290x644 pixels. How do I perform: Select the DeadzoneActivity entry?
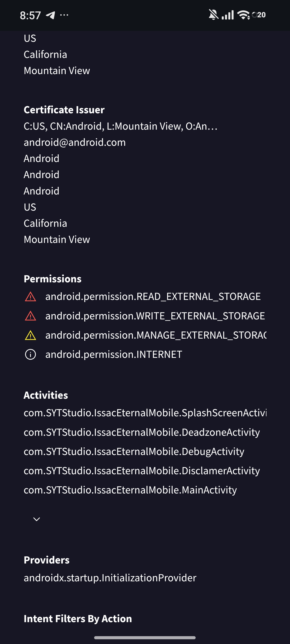click(x=142, y=432)
